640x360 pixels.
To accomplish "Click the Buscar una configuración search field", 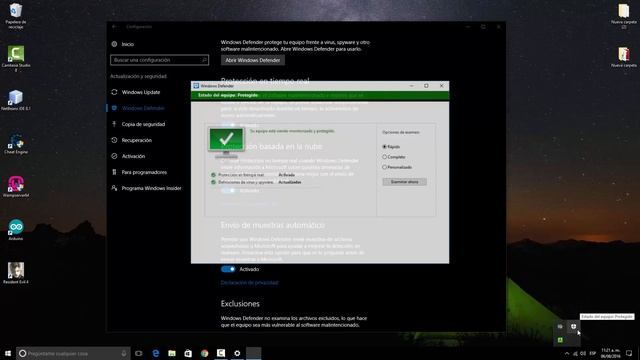I will (159, 60).
